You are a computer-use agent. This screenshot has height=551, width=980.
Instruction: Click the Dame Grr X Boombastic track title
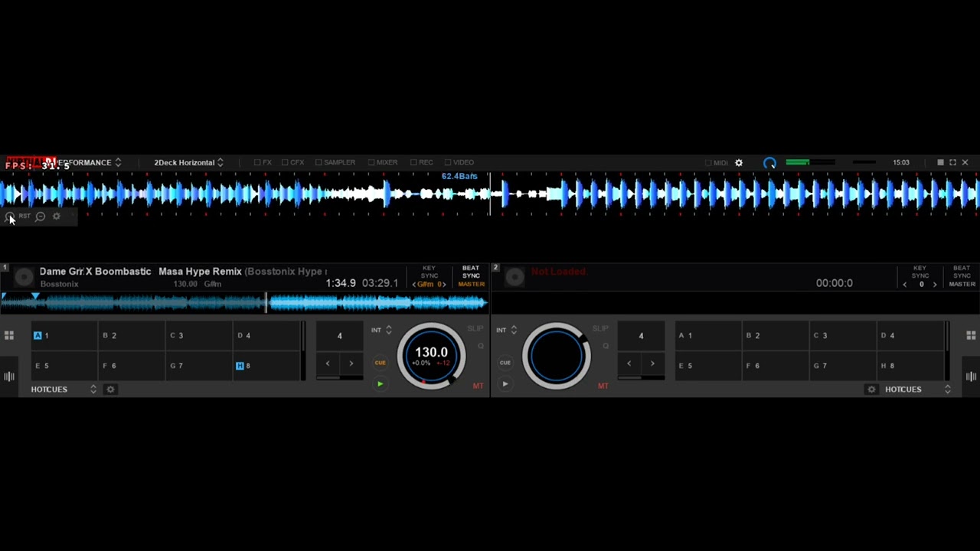coord(95,272)
